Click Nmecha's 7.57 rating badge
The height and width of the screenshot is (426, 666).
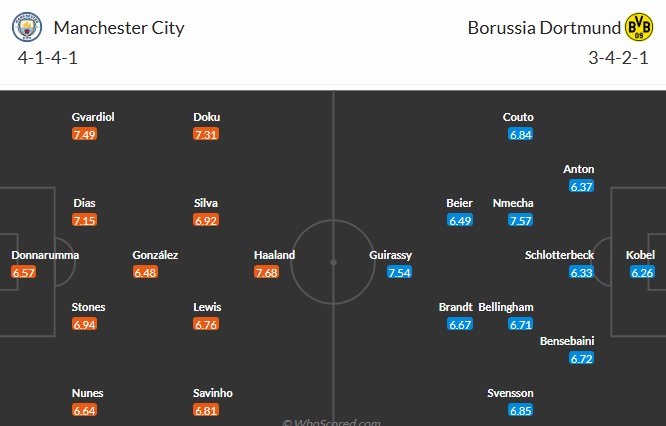point(520,220)
